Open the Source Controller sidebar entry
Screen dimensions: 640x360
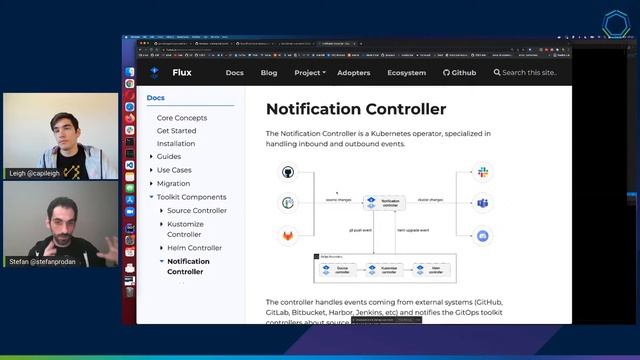[197, 211]
